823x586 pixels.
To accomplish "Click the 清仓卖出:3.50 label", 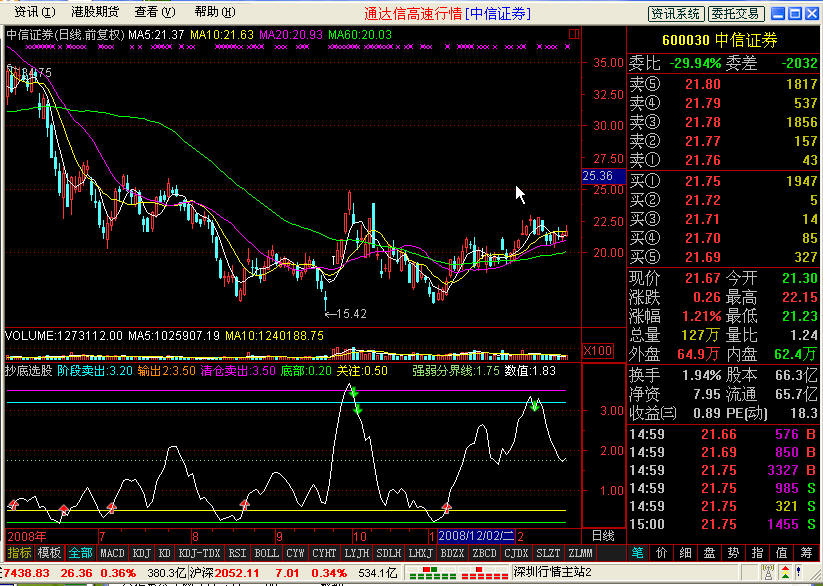I will [x=238, y=371].
